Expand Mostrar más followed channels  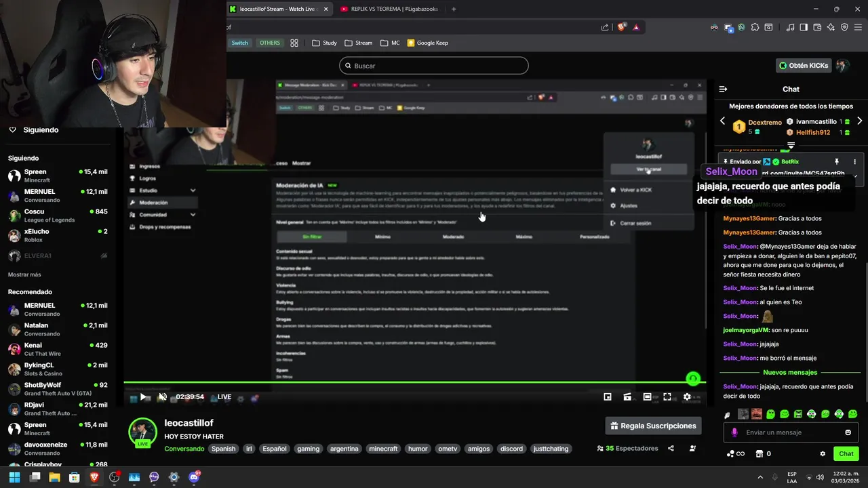click(x=24, y=274)
